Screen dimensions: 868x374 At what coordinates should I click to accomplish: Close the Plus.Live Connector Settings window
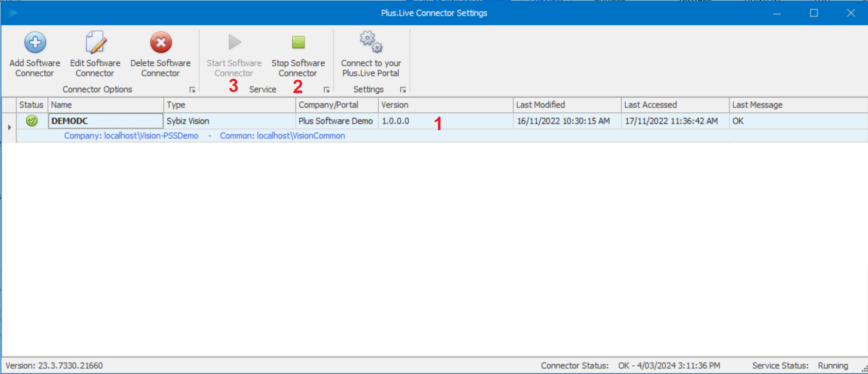[x=851, y=13]
